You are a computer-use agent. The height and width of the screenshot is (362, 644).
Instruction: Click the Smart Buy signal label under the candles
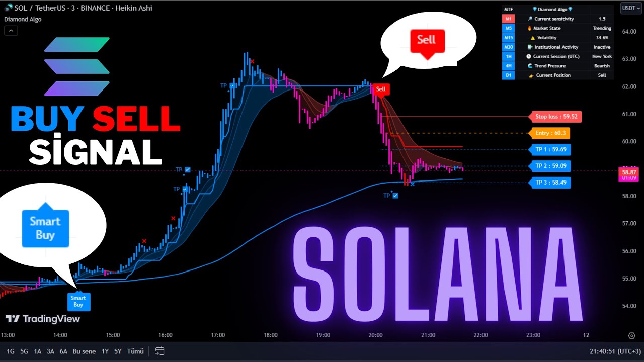78,301
